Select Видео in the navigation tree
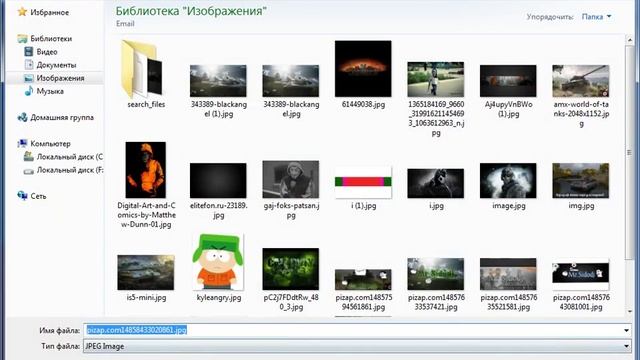This screenshot has width=640, height=360. [x=47, y=52]
